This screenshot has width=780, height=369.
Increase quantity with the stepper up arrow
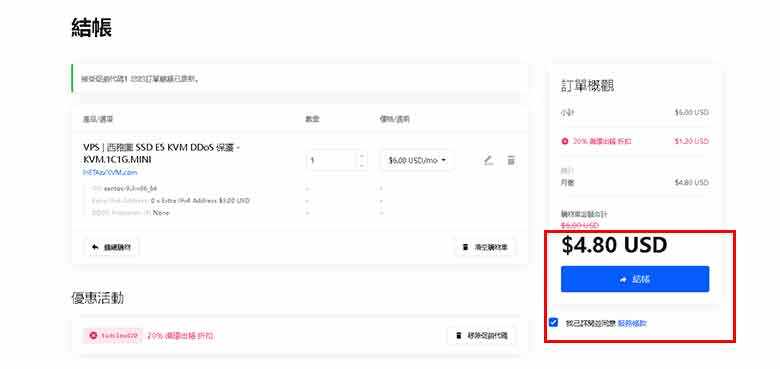[x=362, y=156]
